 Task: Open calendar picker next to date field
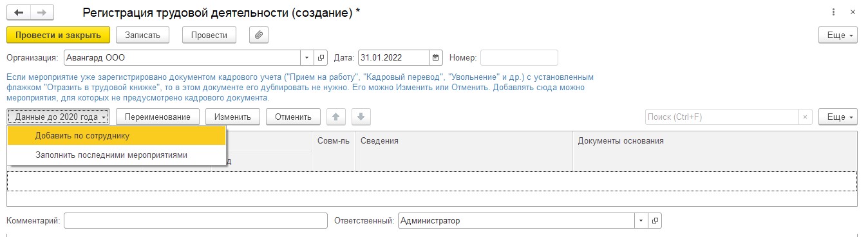[436, 58]
